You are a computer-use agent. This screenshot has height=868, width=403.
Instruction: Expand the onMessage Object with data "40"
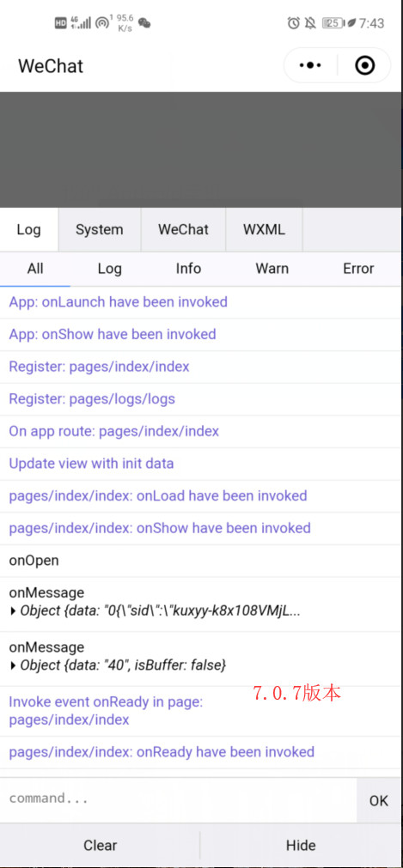pyautogui.click(x=118, y=665)
